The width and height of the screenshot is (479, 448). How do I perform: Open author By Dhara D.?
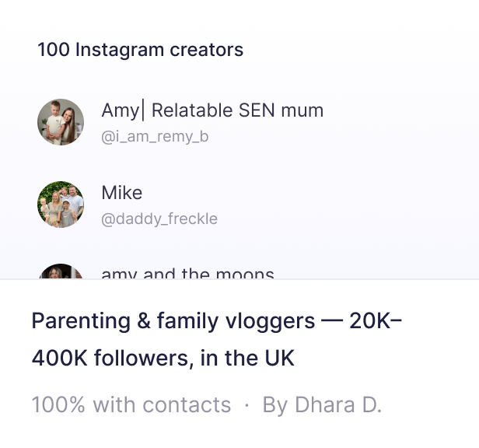pyautogui.click(x=322, y=405)
